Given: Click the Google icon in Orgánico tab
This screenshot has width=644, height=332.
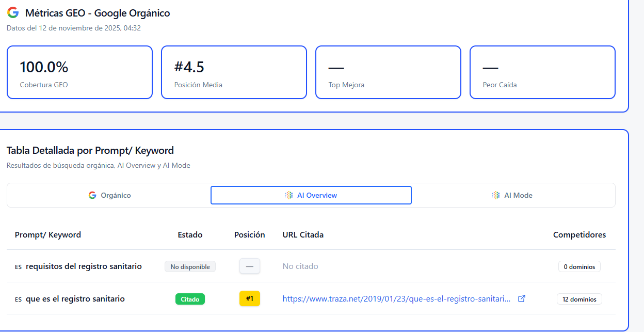Looking at the screenshot, I should 92,195.
